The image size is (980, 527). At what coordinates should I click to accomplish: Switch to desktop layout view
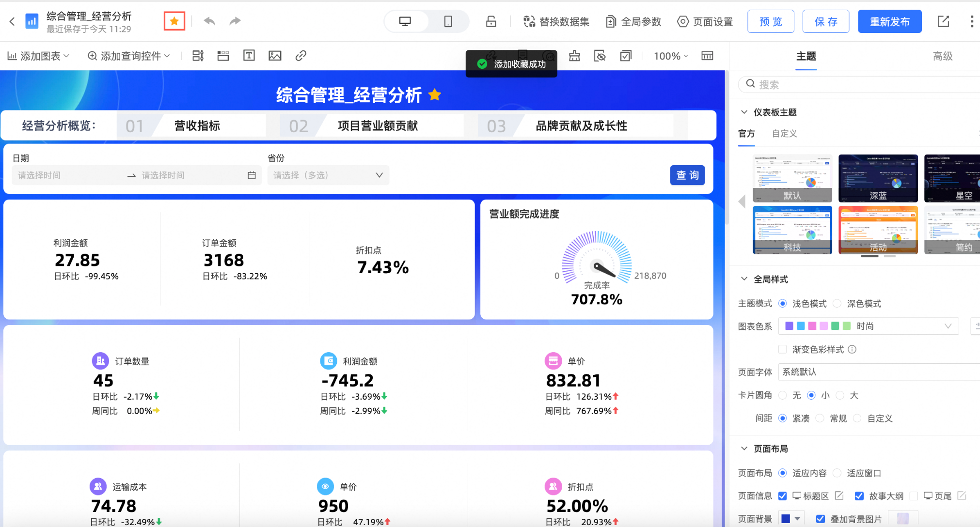[x=405, y=21]
